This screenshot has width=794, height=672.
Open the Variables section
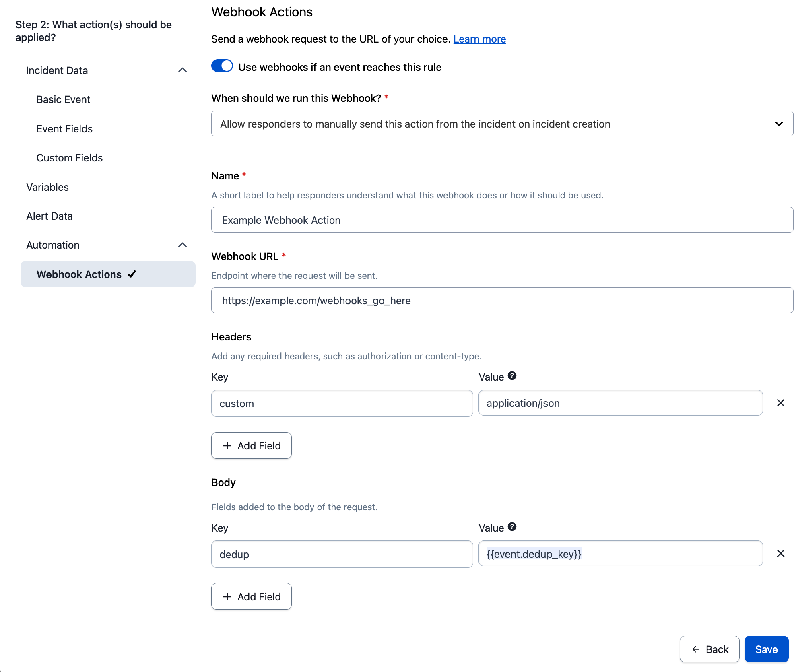click(x=47, y=187)
